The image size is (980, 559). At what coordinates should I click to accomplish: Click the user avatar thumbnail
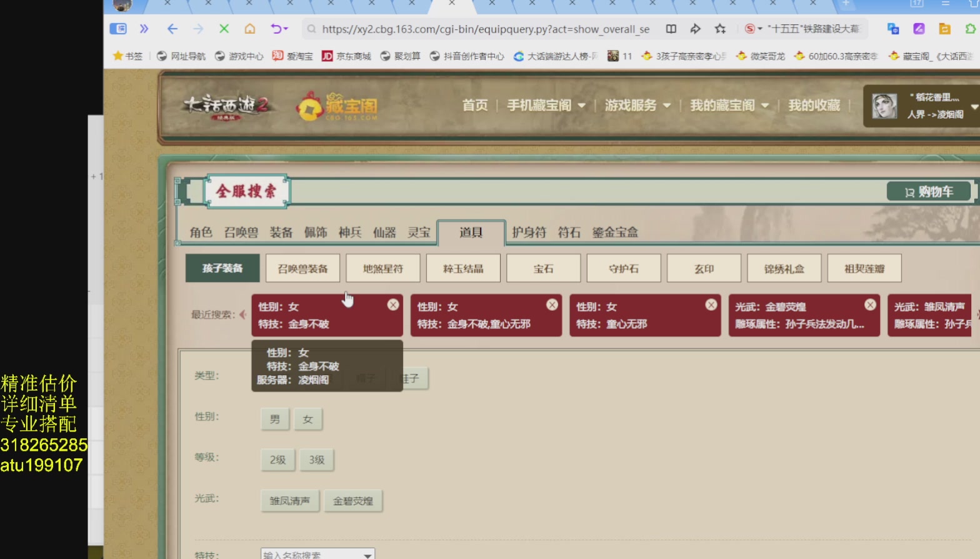tap(884, 106)
